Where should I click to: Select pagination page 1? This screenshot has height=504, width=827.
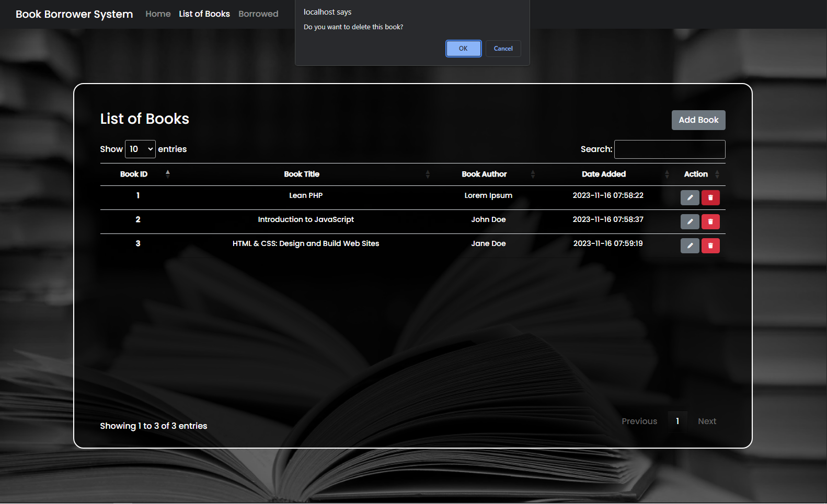tap(677, 421)
